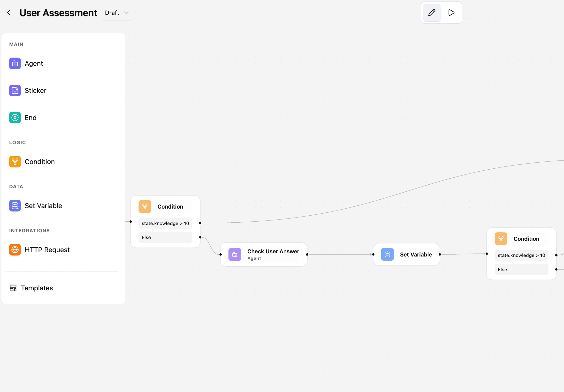Click the orange branch icon on the left Condition node
The width and height of the screenshot is (564, 392).
[x=145, y=207]
